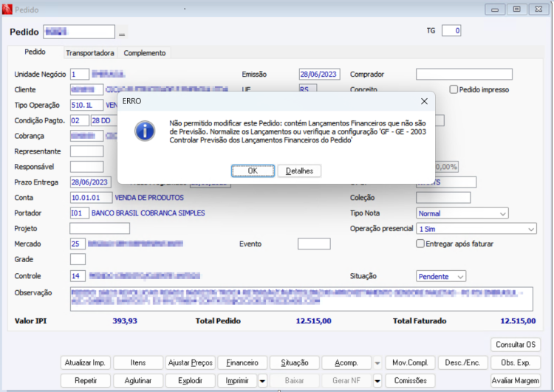Open the arrow menu next to Gerar NF
The height and width of the screenshot is (392, 554).
(x=377, y=381)
